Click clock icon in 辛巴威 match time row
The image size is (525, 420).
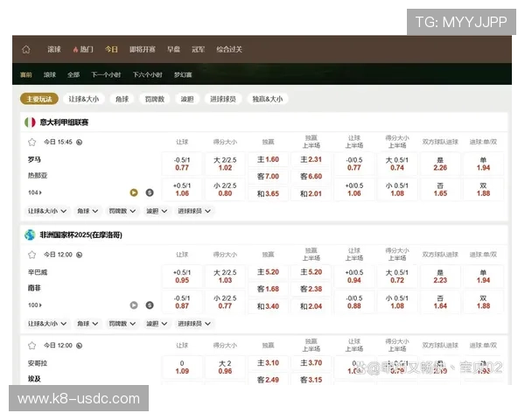pyautogui.click(x=80, y=255)
